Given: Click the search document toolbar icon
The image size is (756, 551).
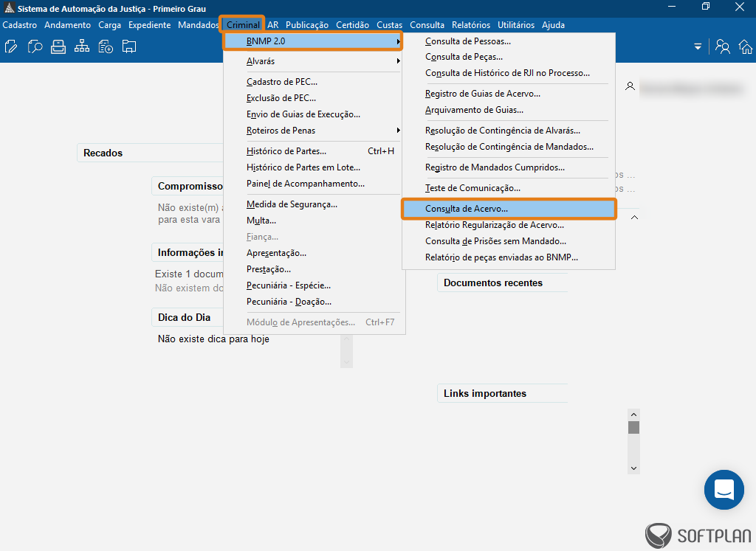Looking at the screenshot, I should pos(35,46).
